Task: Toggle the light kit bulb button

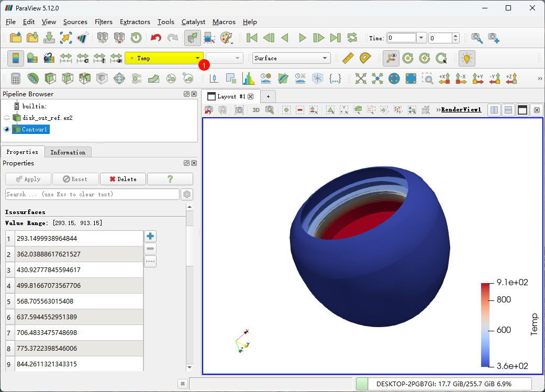Action: pos(466,58)
